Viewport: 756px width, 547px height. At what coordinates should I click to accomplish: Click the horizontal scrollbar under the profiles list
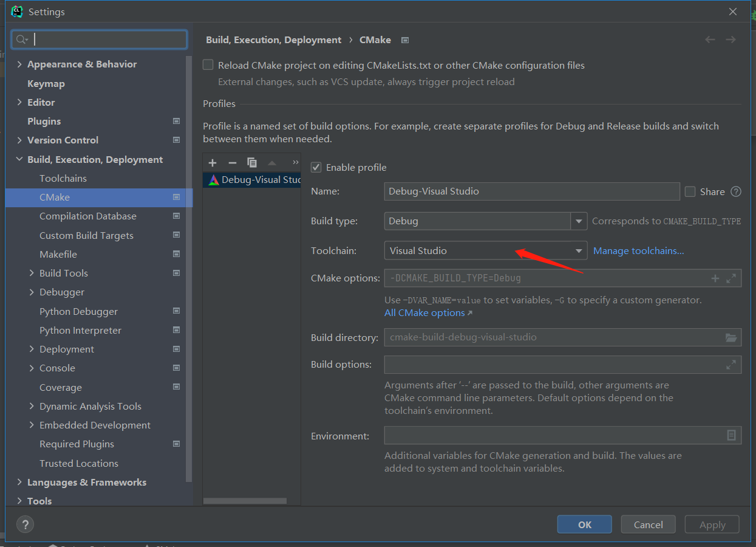click(245, 501)
